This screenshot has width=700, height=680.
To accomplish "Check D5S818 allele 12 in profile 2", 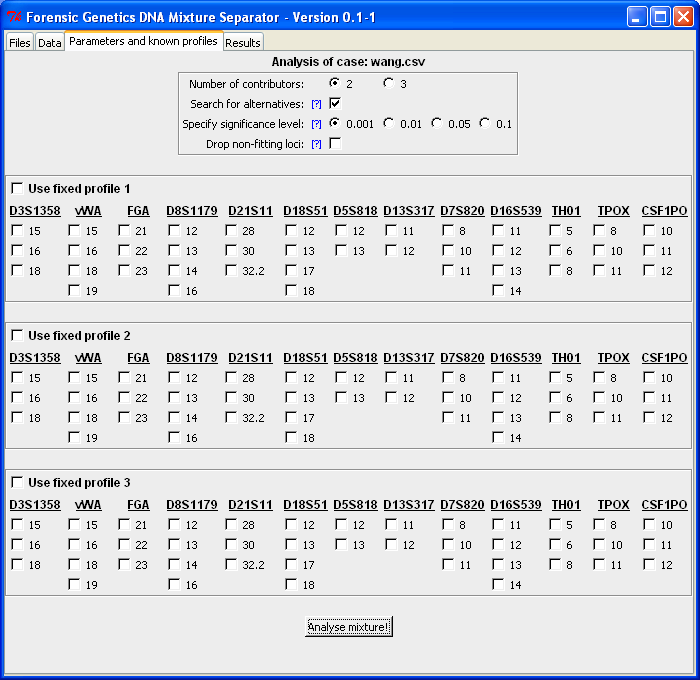I will tap(342, 377).
